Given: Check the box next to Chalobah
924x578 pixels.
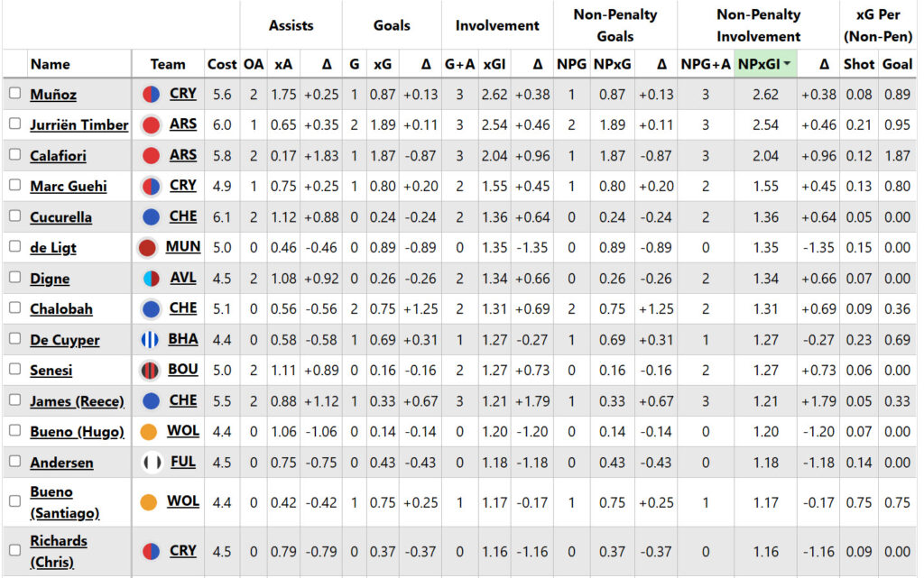Looking at the screenshot, I should 14,308.
